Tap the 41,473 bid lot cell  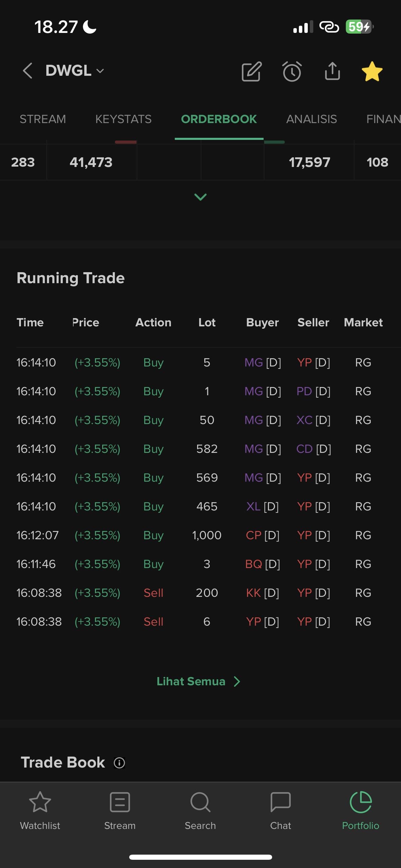91,162
